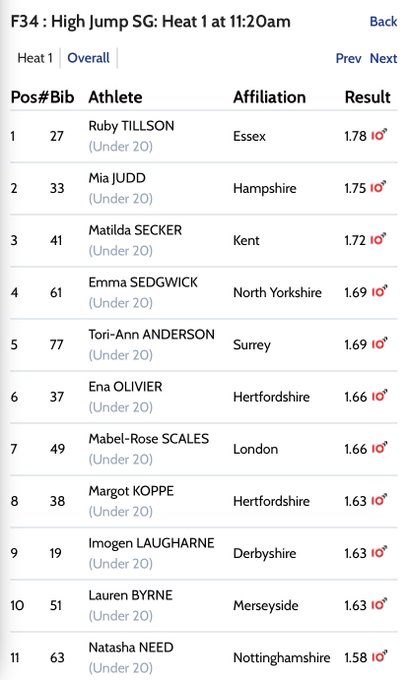Open the red icon beside Imogen Laugharne's result
Image resolution: width=408 pixels, height=680 pixels.
click(379, 552)
